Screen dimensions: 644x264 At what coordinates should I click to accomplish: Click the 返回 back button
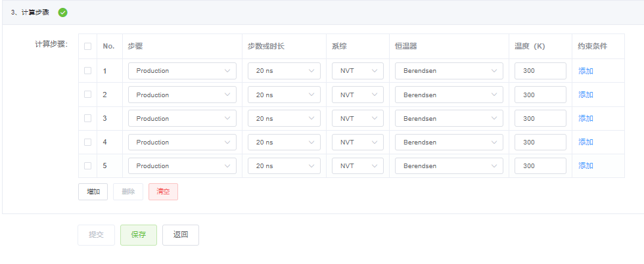tap(181, 234)
